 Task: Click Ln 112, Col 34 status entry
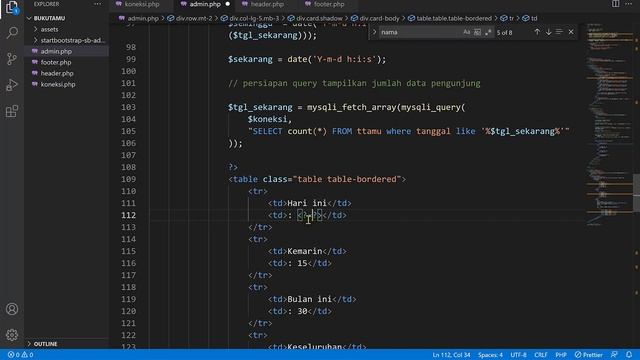451,355
